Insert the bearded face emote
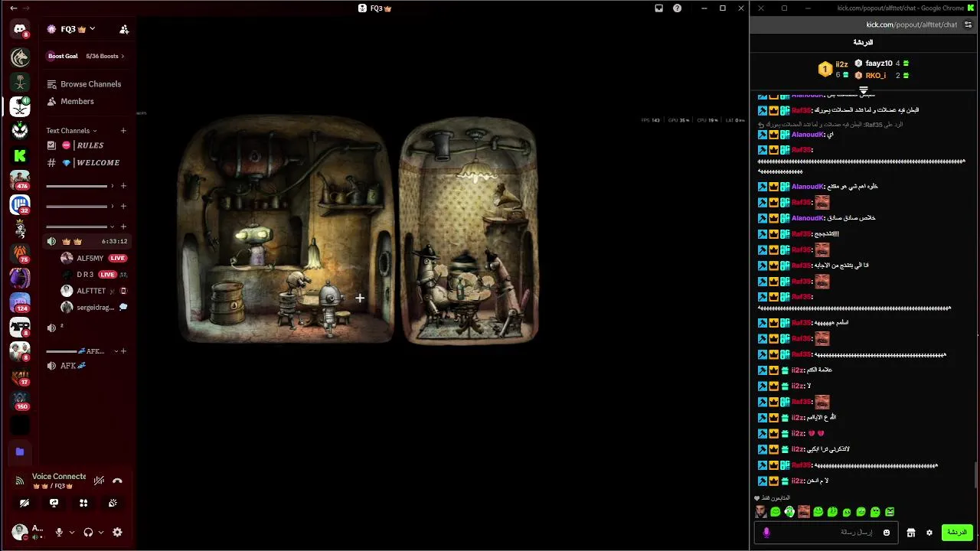This screenshot has height=551, width=980. click(760, 512)
